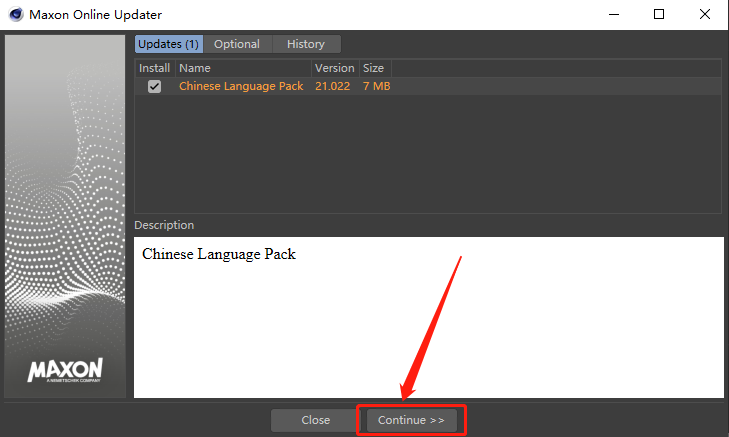
Task: Click the Install column header
Action: point(155,68)
